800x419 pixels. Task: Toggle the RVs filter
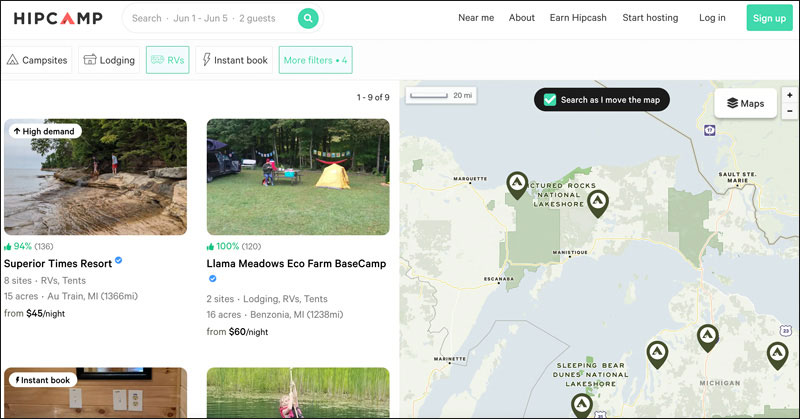coord(167,60)
